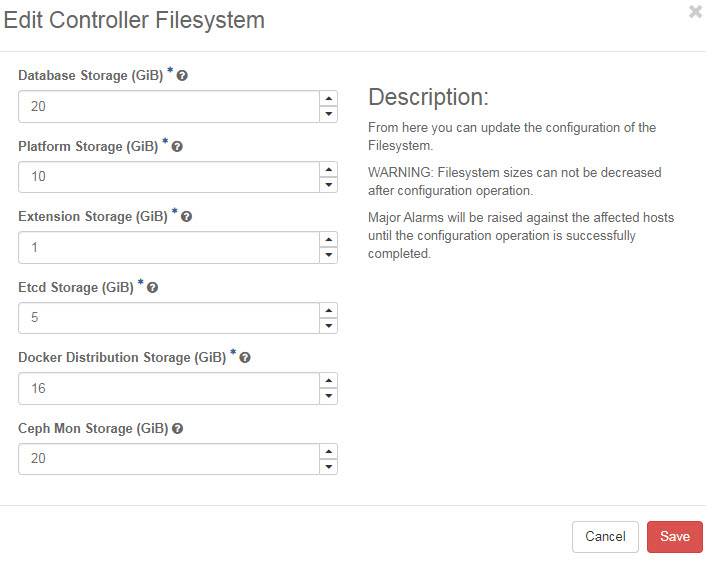Viewport: 706px width, 561px height.
Task: Select the Platform Storage input field
Action: tap(167, 177)
